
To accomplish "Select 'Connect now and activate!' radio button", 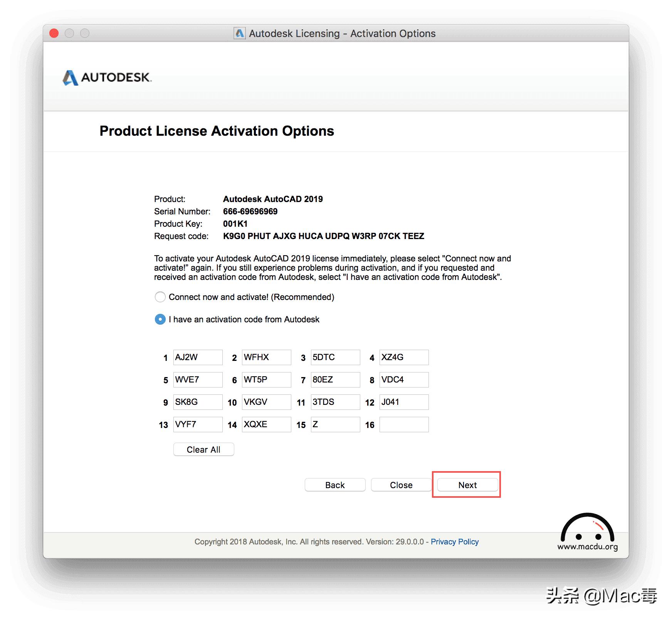I will point(160,297).
